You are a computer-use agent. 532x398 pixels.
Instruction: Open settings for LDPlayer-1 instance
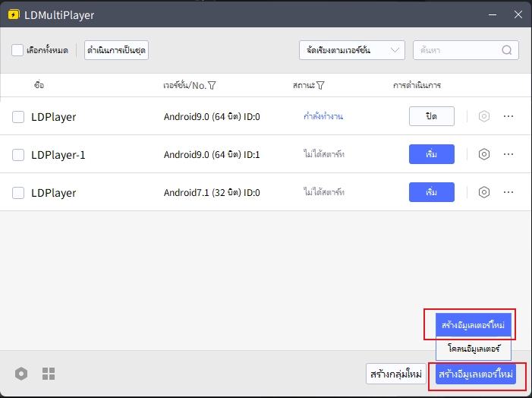point(484,154)
